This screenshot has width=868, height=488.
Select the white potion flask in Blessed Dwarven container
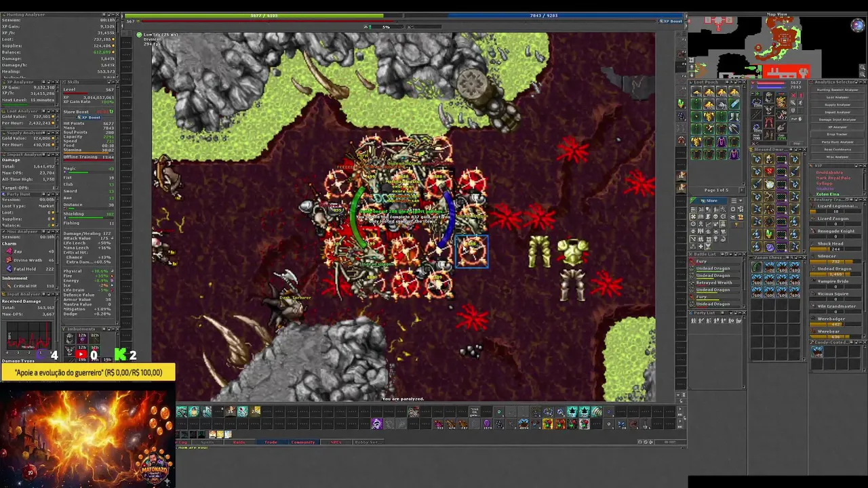click(x=769, y=184)
